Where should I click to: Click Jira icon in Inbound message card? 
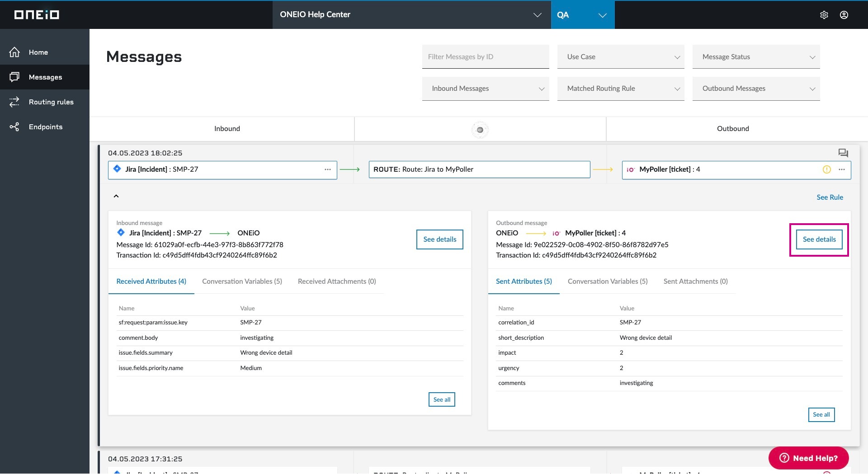coord(121,233)
